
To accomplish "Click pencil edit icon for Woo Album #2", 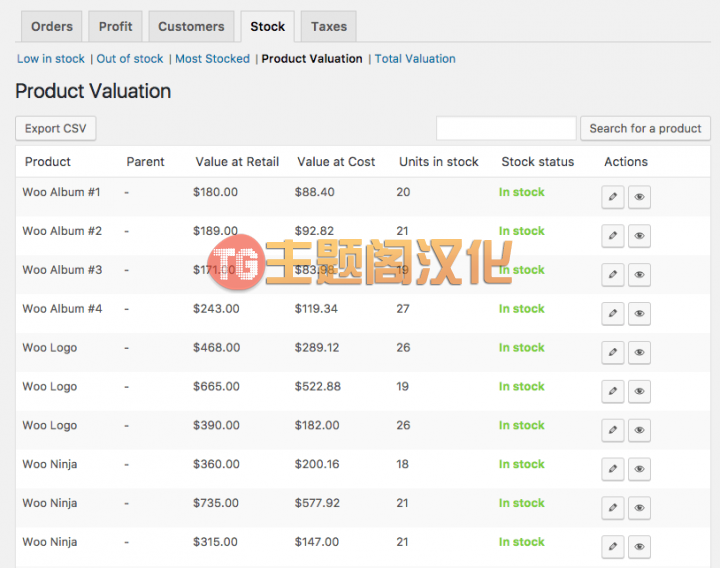I will [613, 236].
